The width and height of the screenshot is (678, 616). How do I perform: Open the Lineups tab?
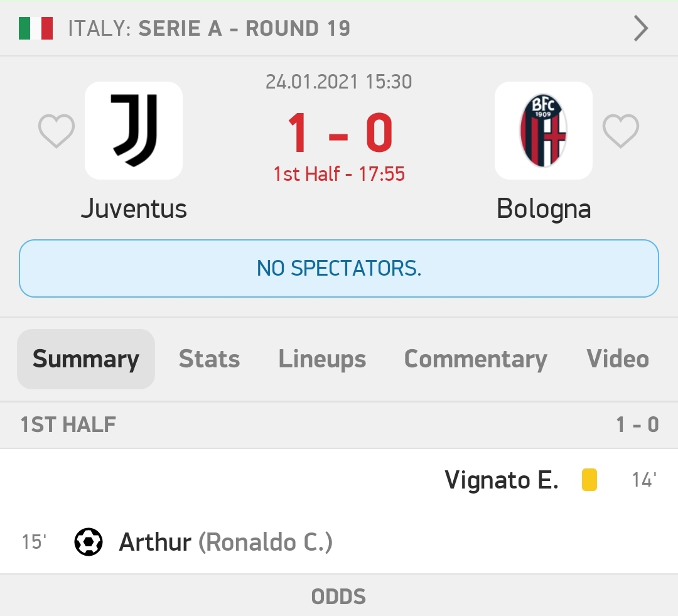click(322, 359)
